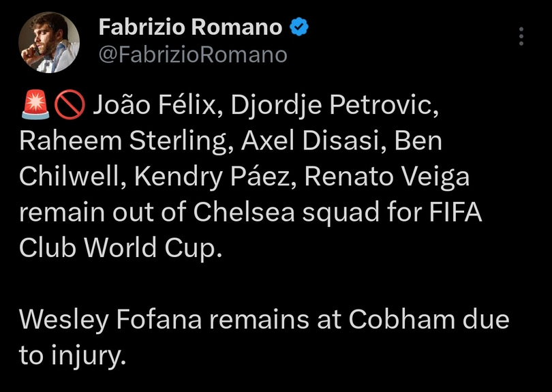Open the three-dot more options menu
This screenshot has width=552, height=392.
[x=521, y=36]
